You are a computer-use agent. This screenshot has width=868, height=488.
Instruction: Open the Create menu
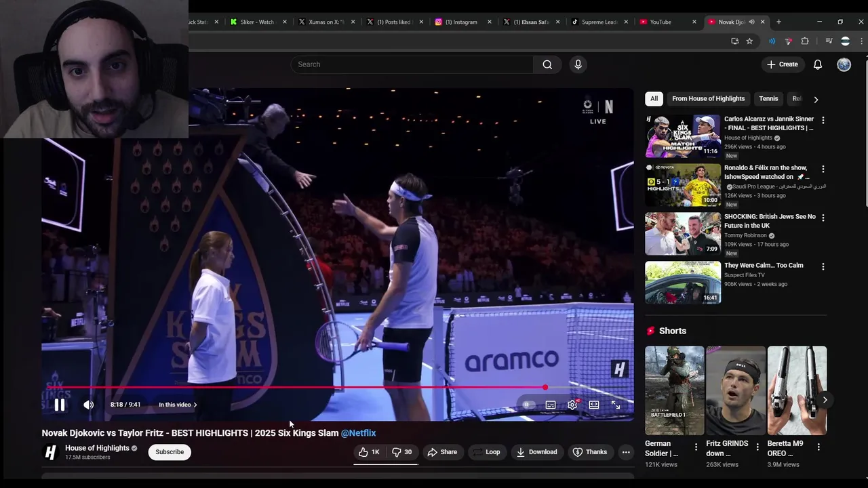point(783,64)
